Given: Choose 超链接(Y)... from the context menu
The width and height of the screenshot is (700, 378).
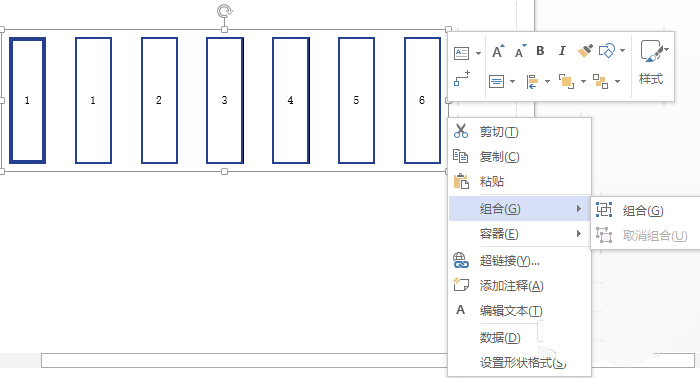Looking at the screenshot, I should 520,261.
